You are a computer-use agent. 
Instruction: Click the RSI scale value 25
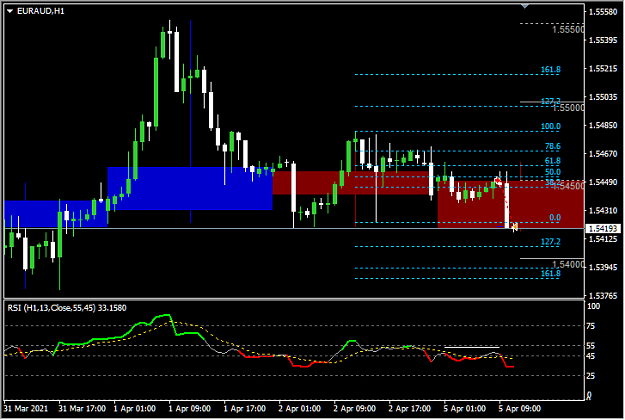pos(591,376)
